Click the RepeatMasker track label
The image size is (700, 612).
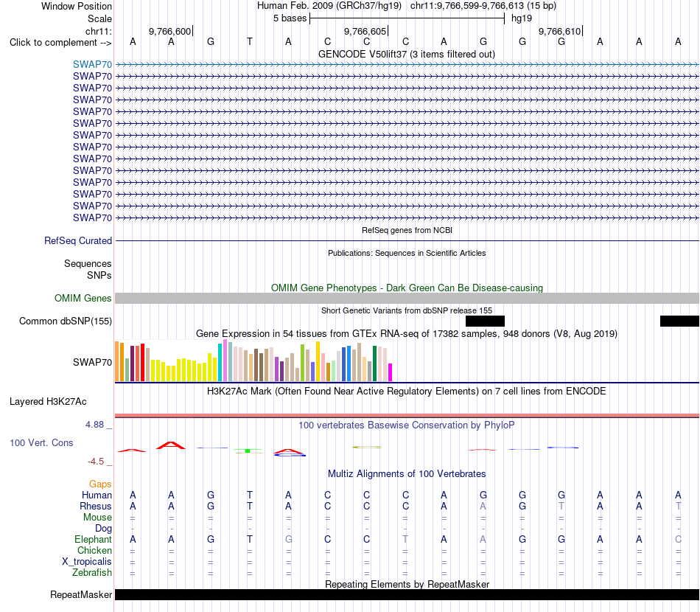pos(81,594)
